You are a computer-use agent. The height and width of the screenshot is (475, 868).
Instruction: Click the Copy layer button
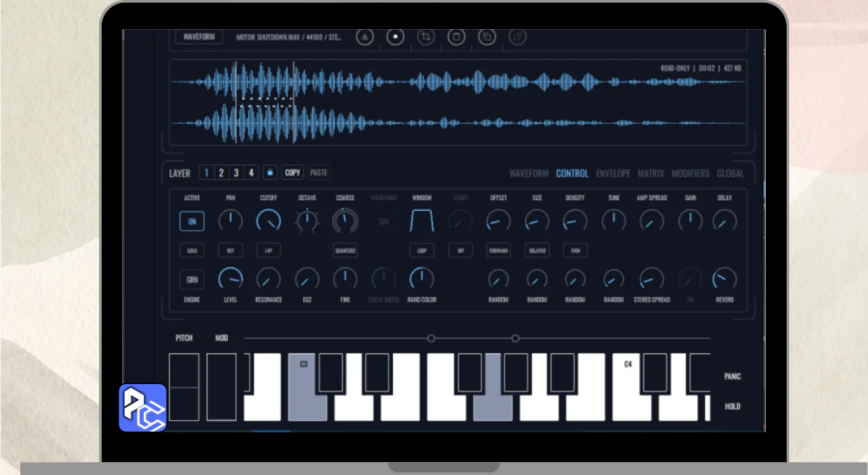coord(293,173)
